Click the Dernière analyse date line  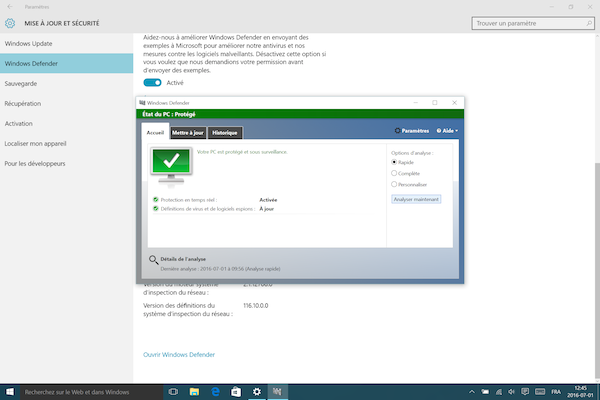click(x=220, y=269)
